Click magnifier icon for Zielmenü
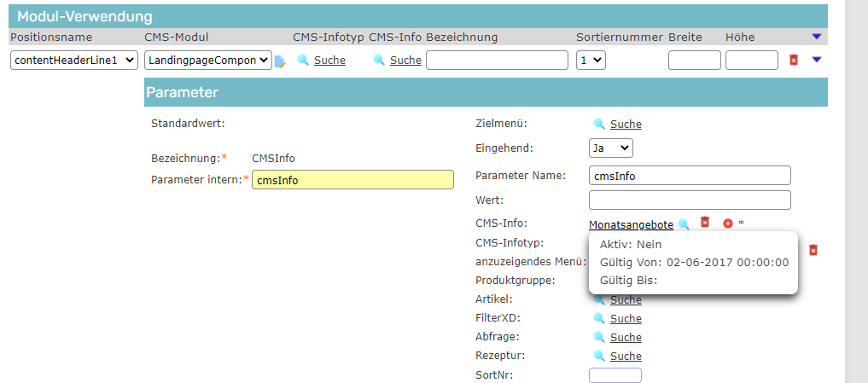The image size is (868, 383). pyautogui.click(x=599, y=125)
